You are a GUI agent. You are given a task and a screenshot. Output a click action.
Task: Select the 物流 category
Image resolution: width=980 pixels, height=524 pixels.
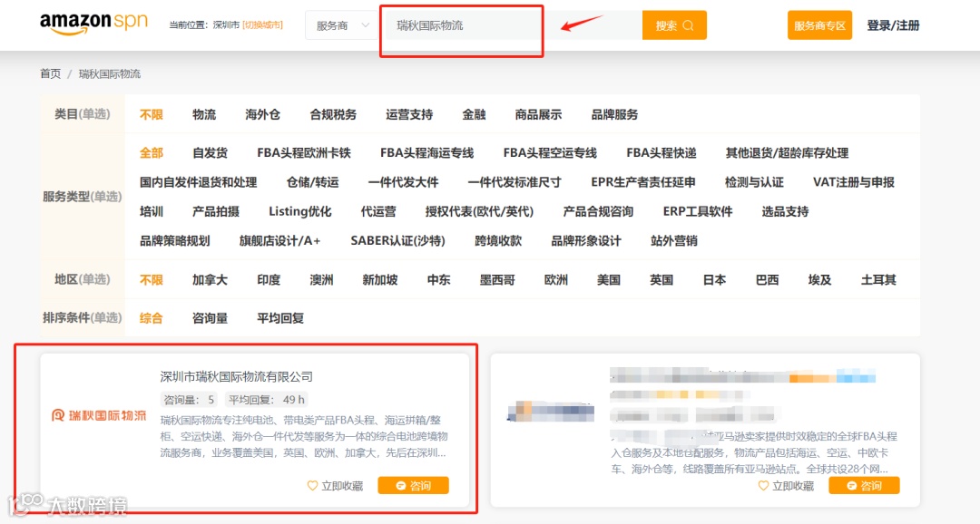click(204, 114)
